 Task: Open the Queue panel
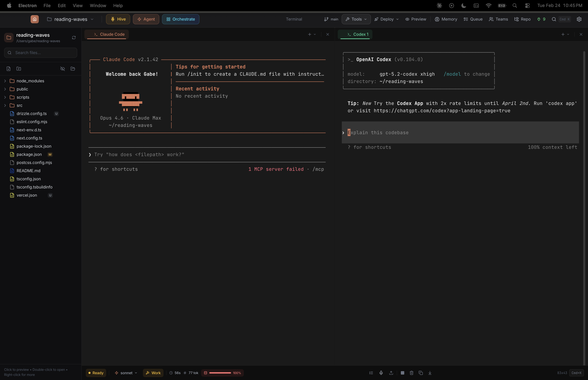[473, 19]
